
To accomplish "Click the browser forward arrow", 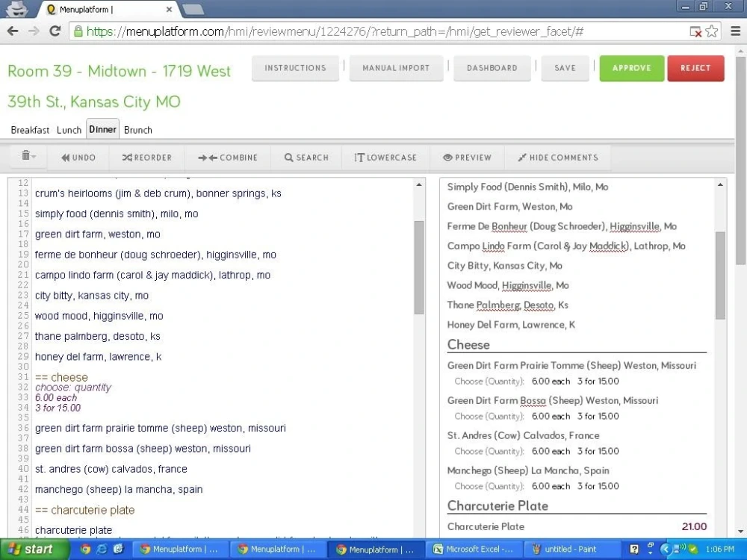I will pos(34,31).
